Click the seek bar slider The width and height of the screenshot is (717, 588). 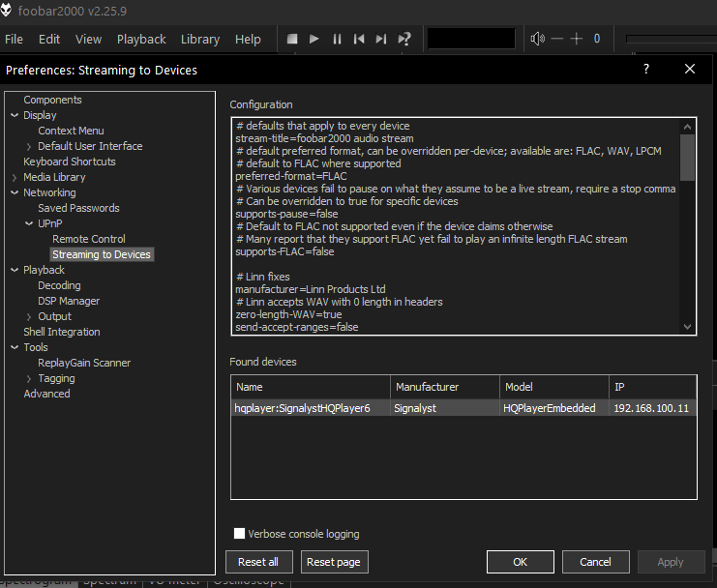click(672, 40)
